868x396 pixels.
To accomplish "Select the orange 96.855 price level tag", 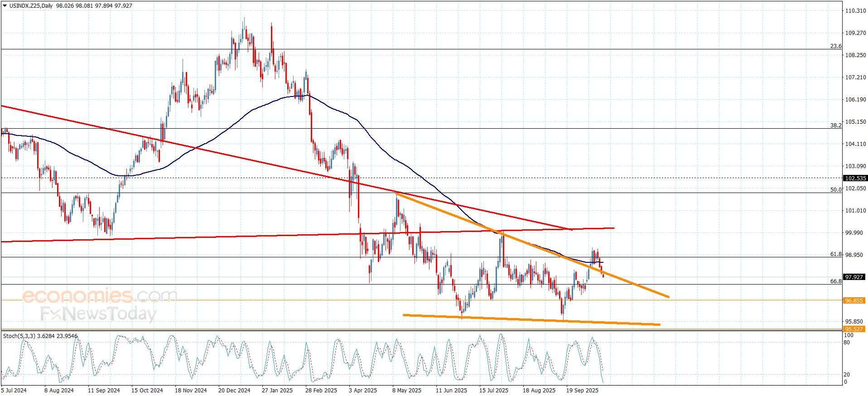I will 854,300.
